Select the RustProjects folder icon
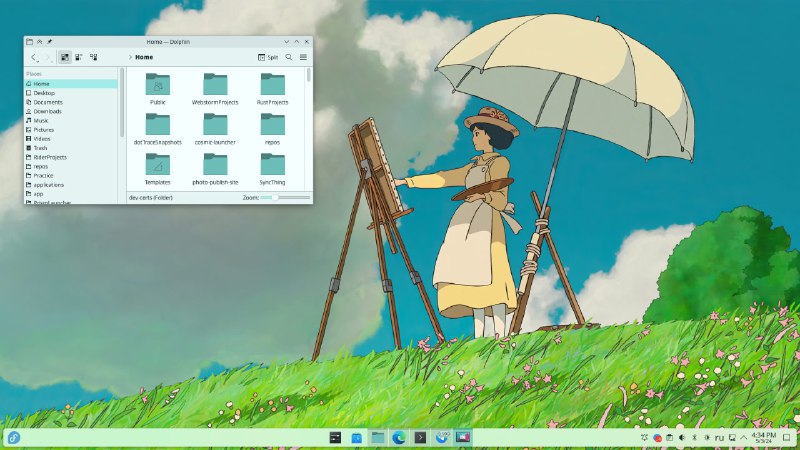This screenshot has height=450, width=800. (x=272, y=84)
